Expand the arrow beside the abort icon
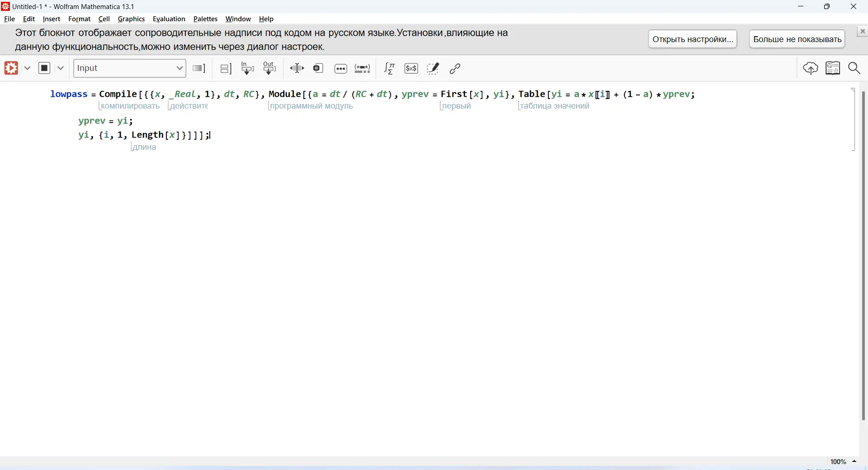Screen dimensions: 868x470 point(61,68)
